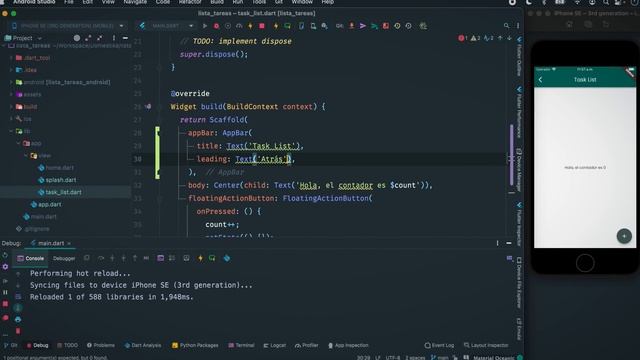Expand the android folder
The height and width of the screenshot is (360, 640).
(x=11, y=82)
